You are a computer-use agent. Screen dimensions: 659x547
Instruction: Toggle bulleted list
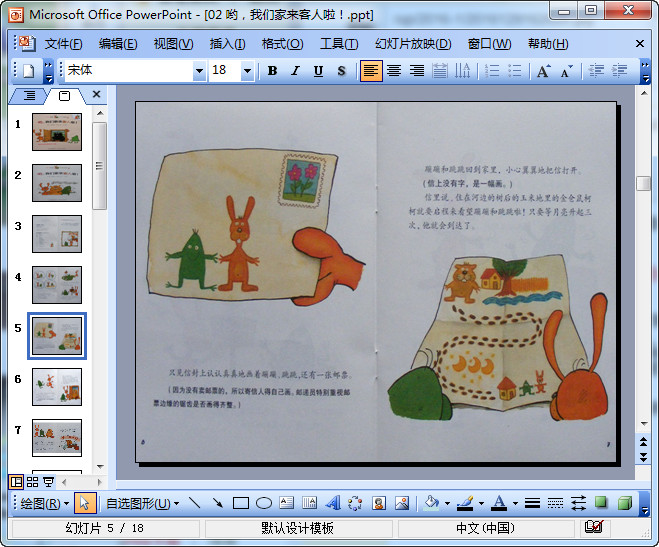point(514,71)
